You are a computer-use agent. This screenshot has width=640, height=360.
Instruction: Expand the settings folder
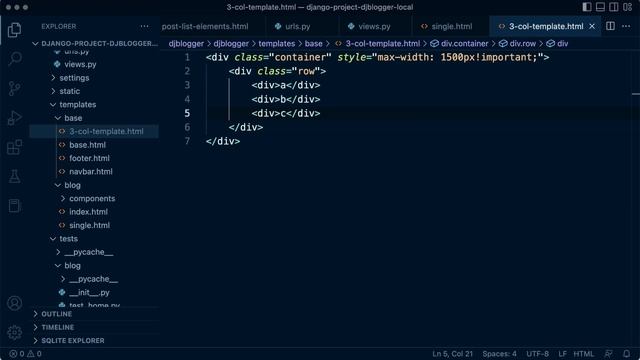click(x=74, y=78)
